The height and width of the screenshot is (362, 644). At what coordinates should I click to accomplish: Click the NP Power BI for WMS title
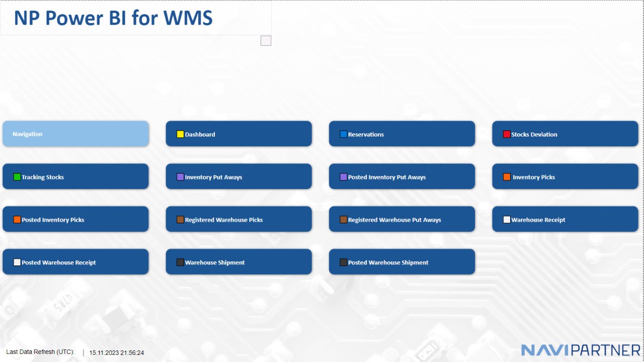113,18
